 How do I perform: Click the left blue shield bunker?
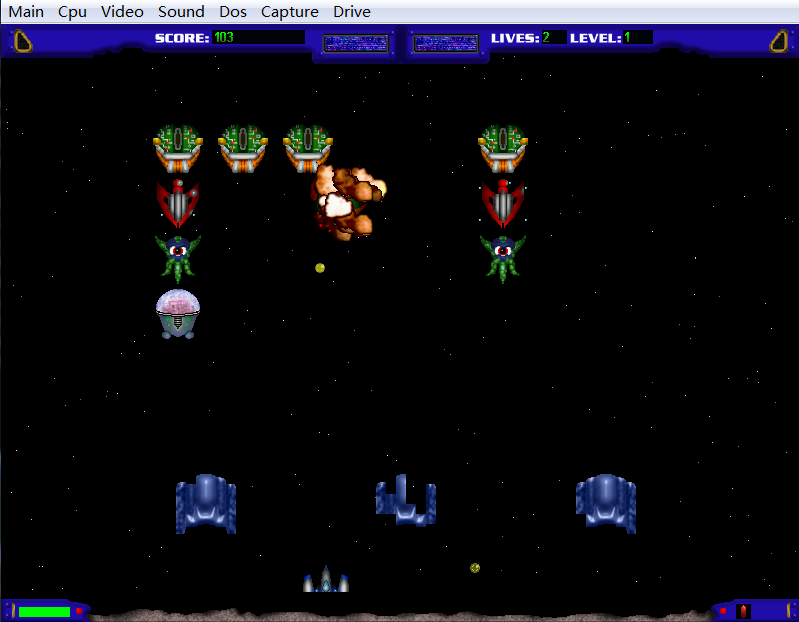(206, 504)
